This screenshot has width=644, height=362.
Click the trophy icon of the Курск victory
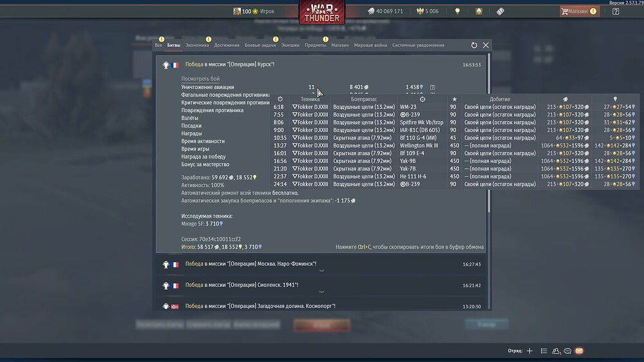point(166,65)
